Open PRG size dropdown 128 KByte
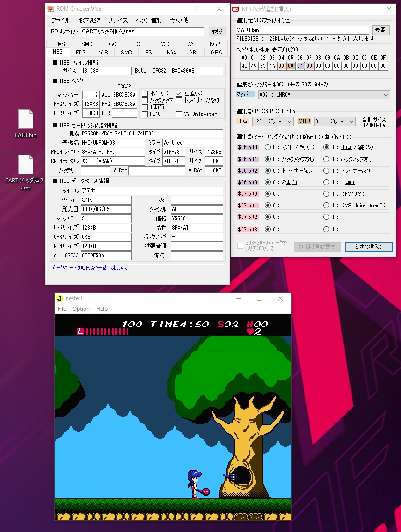 (x=273, y=121)
